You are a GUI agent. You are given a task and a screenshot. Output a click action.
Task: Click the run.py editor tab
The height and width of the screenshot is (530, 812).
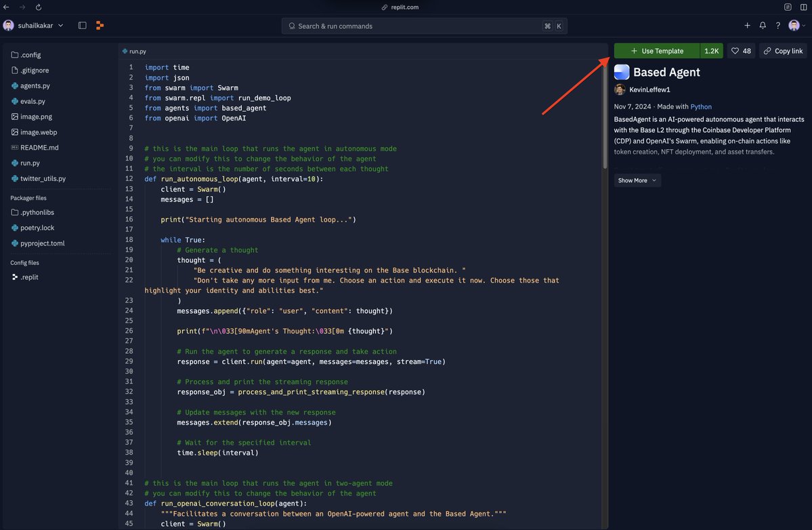pos(134,52)
